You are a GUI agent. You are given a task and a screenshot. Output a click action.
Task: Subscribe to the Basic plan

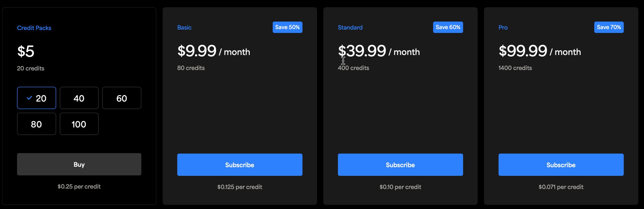(239, 165)
